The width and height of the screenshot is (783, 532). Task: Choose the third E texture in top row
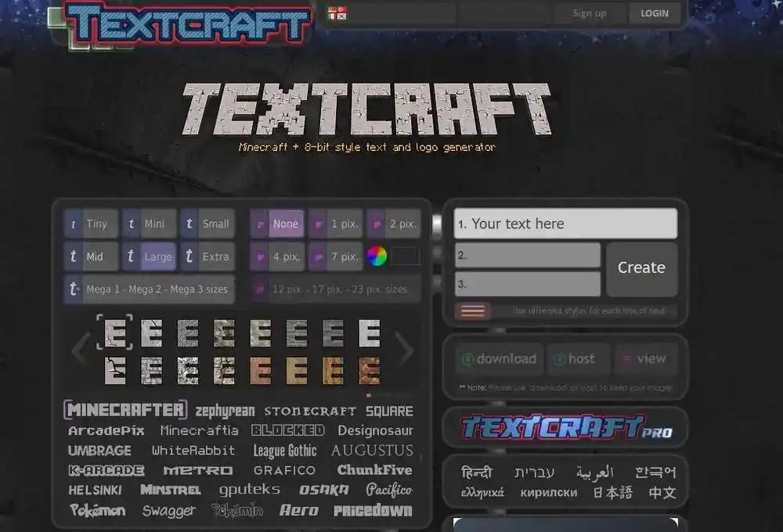pos(188,332)
